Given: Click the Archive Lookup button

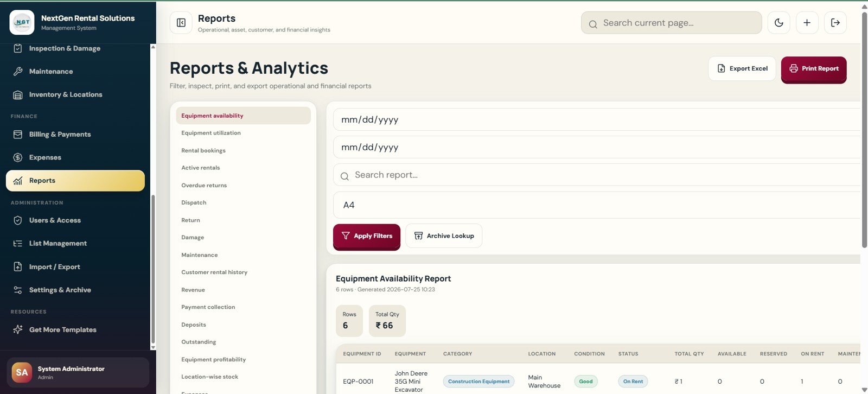Looking at the screenshot, I should click(x=444, y=236).
